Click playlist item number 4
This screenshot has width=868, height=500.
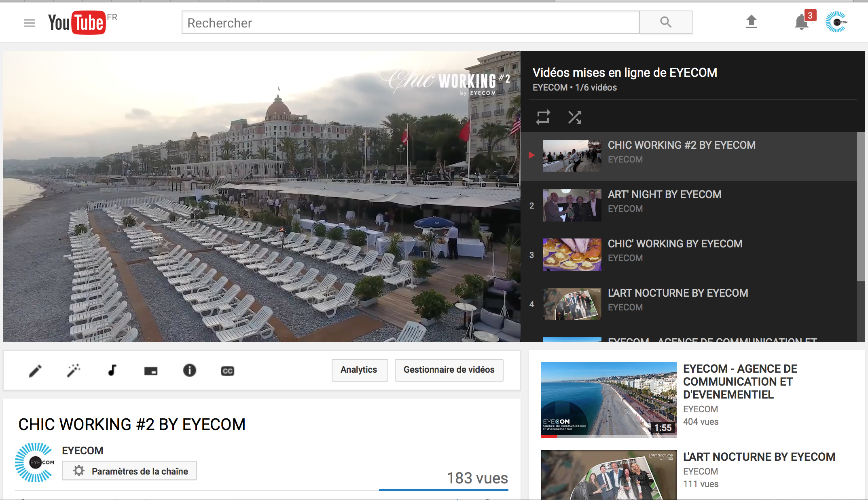point(532,304)
